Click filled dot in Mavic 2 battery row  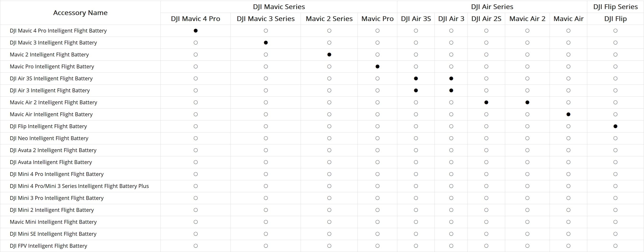tap(329, 55)
